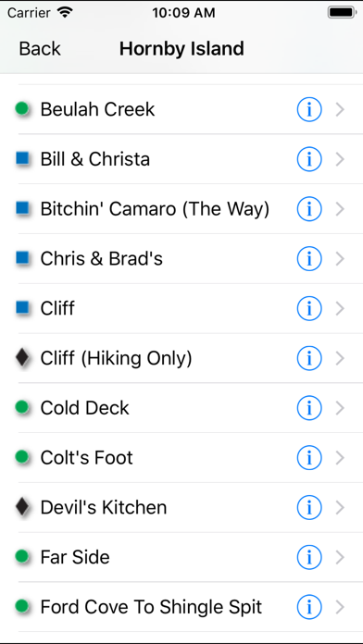
Task: Open the Chris & Brad's info button
Action: click(x=309, y=259)
